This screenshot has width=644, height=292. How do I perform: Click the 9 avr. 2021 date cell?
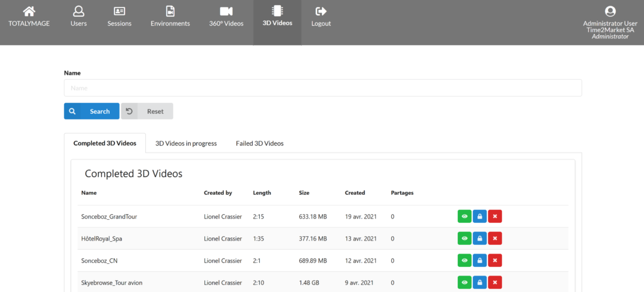(x=359, y=283)
